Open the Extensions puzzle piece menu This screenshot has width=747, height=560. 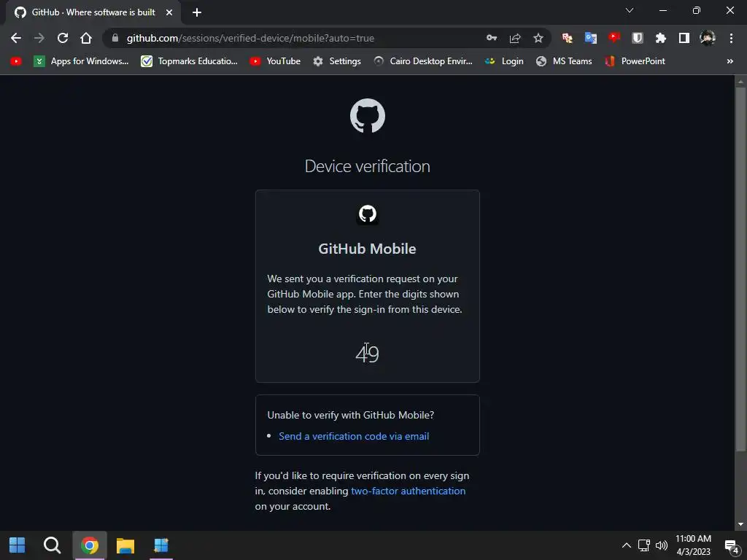click(661, 38)
